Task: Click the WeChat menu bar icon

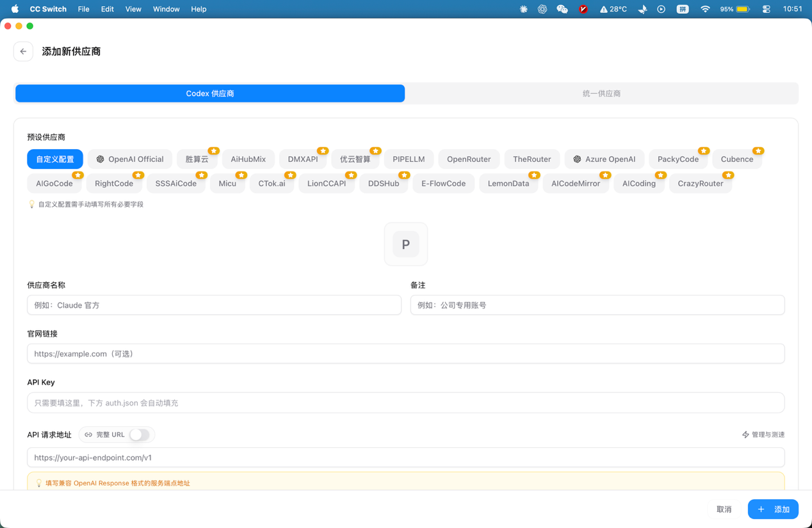Action: [562, 9]
